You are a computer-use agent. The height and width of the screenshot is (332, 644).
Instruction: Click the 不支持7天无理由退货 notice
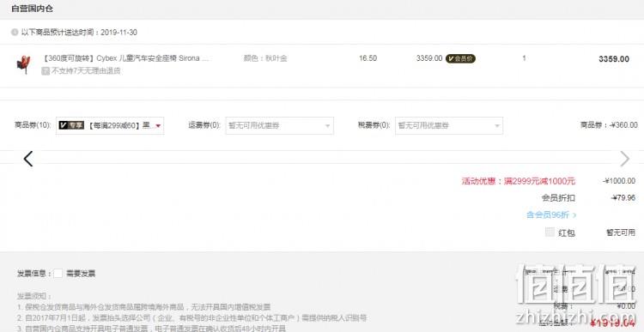point(85,71)
